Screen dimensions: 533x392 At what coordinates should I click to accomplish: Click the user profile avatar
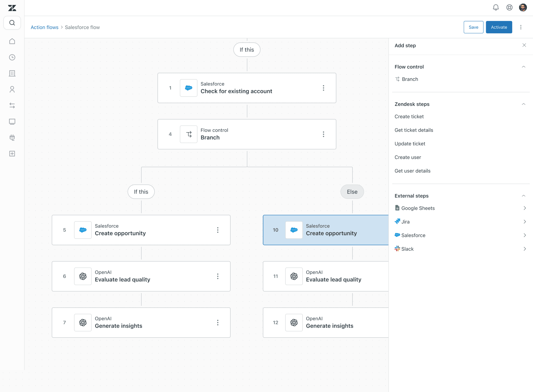tap(523, 8)
